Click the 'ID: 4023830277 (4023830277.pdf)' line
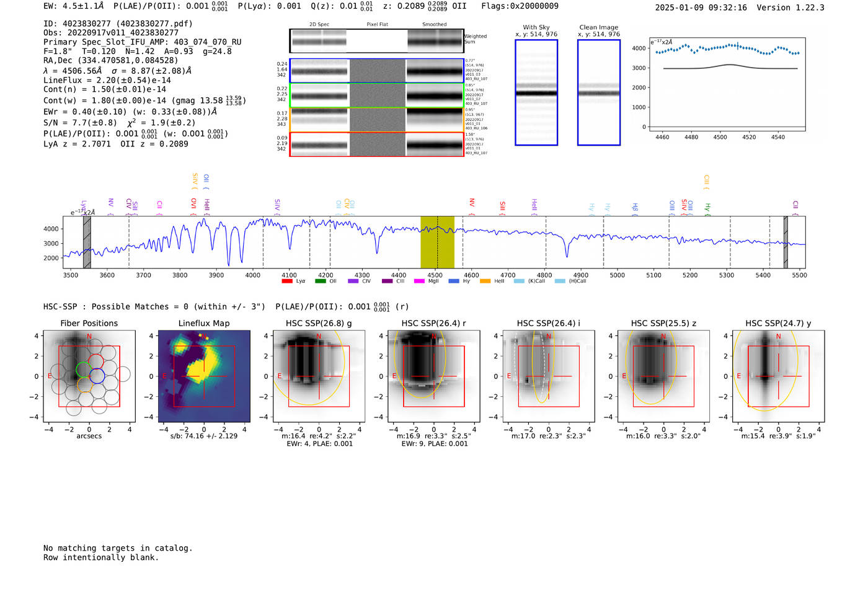 (118, 24)
